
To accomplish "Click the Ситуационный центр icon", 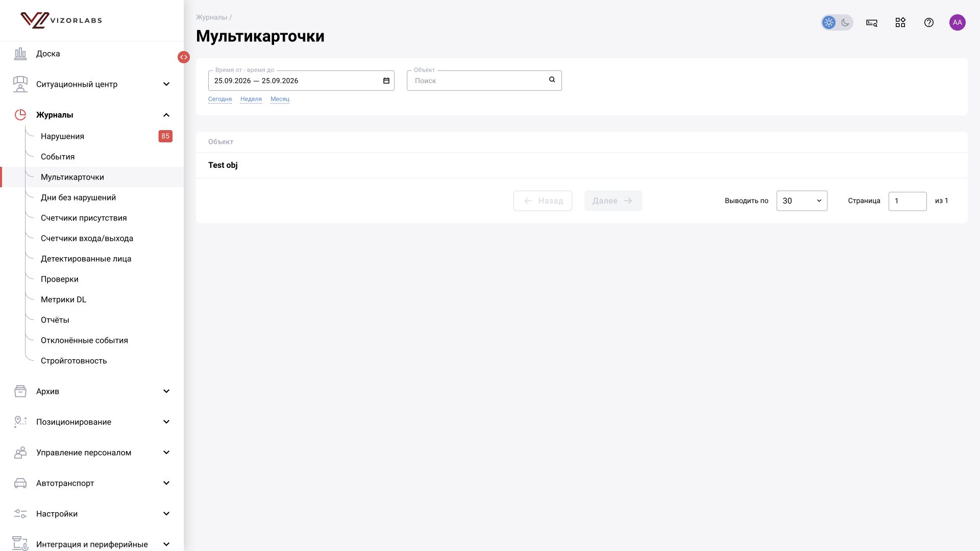I will pos(20,84).
